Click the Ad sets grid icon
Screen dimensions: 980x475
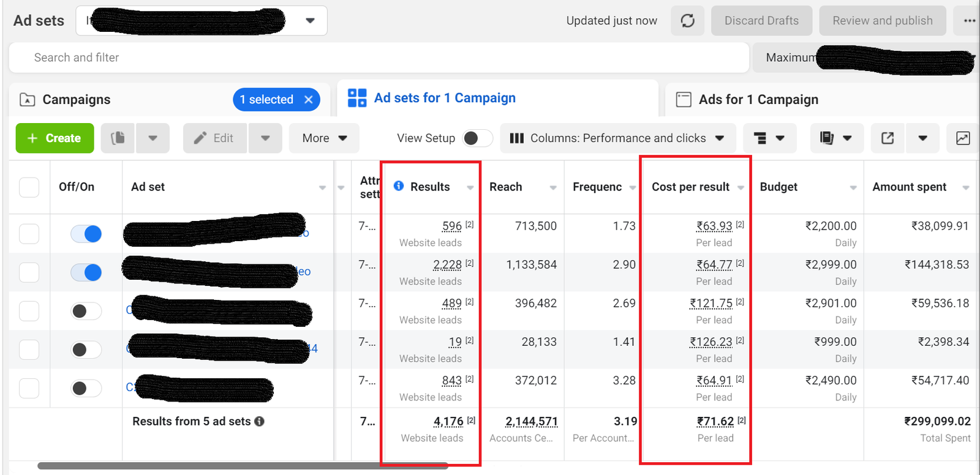click(357, 98)
